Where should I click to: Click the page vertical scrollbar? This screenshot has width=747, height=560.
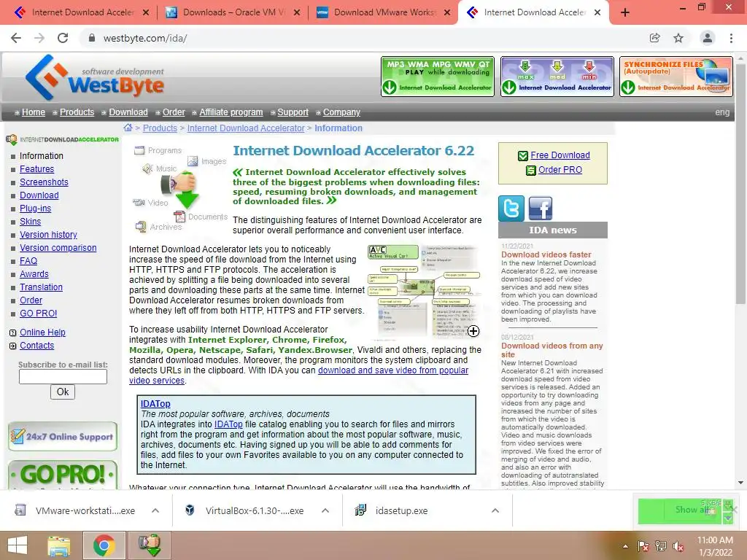tap(740, 183)
